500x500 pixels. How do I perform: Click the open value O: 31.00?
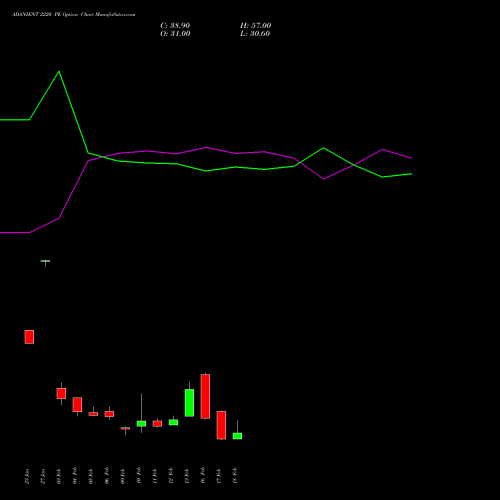[x=175, y=34]
